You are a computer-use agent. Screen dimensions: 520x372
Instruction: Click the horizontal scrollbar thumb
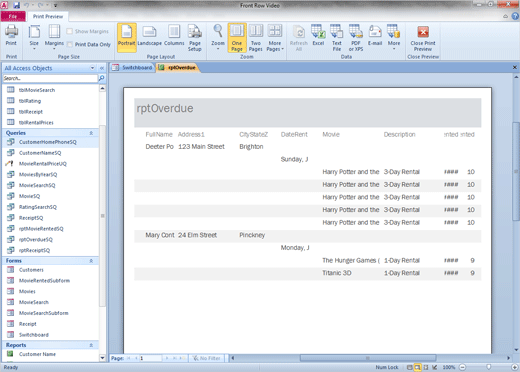tap(368, 358)
